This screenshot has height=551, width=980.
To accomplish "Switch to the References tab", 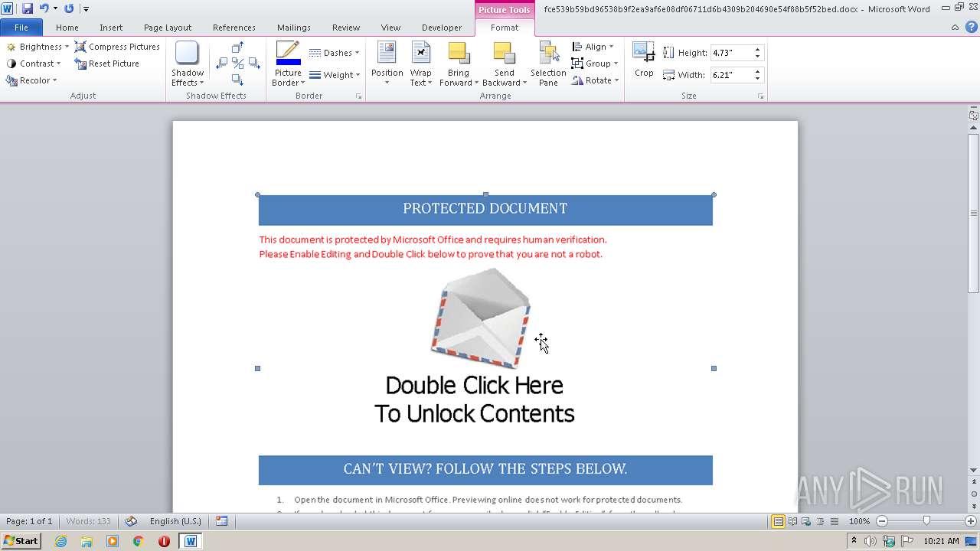I will coord(234,28).
